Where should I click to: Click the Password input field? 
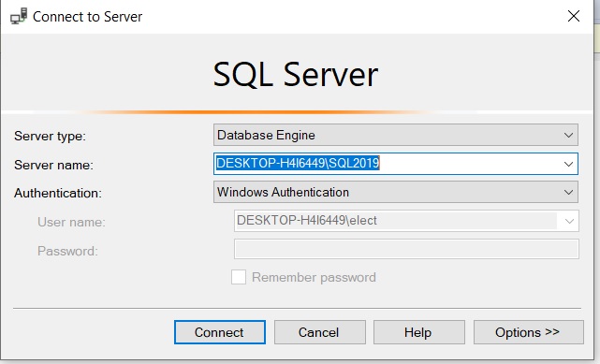click(406, 249)
